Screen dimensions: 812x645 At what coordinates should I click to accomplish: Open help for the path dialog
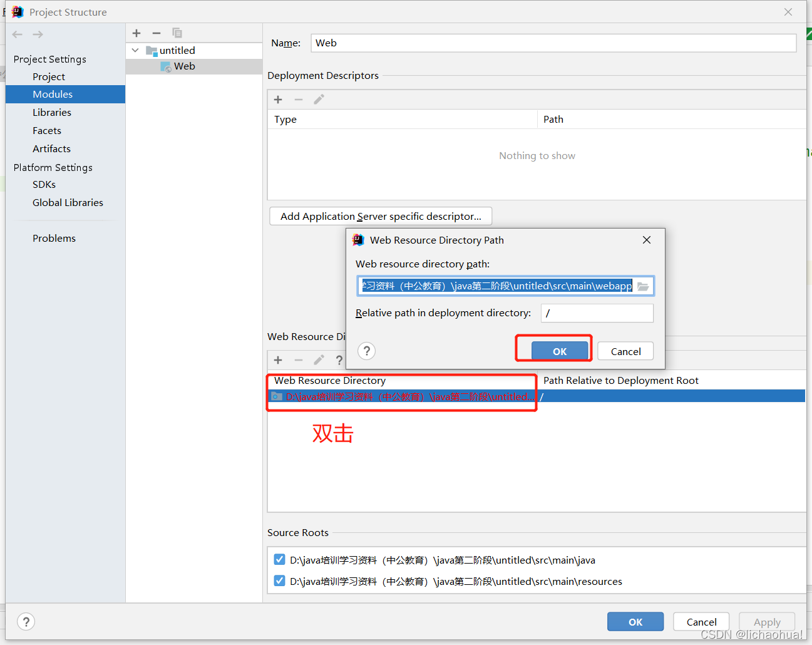[x=367, y=351]
